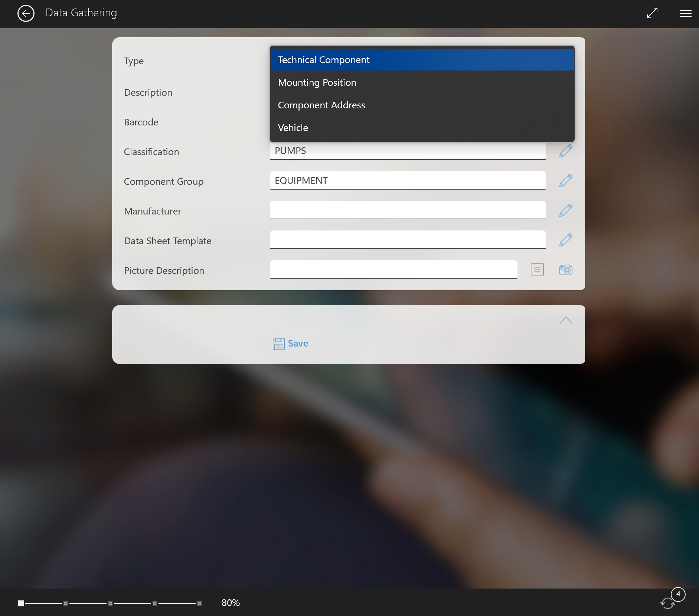Viewport: 699px width, 616px height.
Task: Click the 80% progress value
Action: tap(231, 603)
